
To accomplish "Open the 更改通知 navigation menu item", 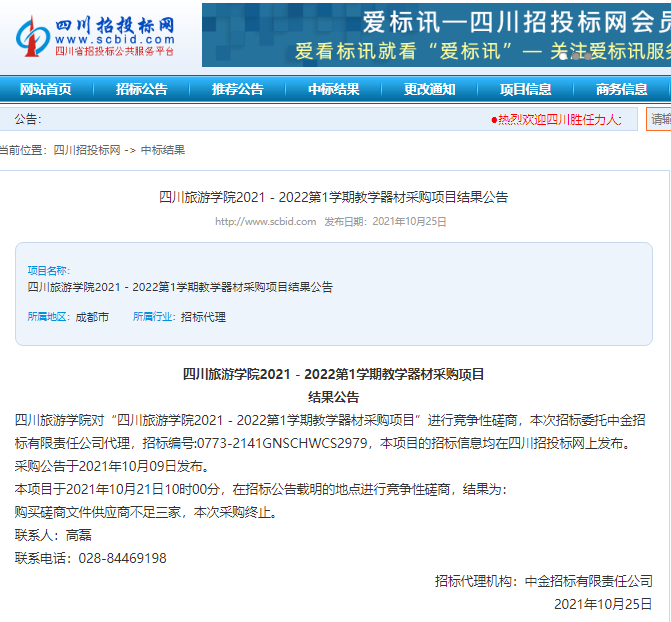I will click(430, 89).
